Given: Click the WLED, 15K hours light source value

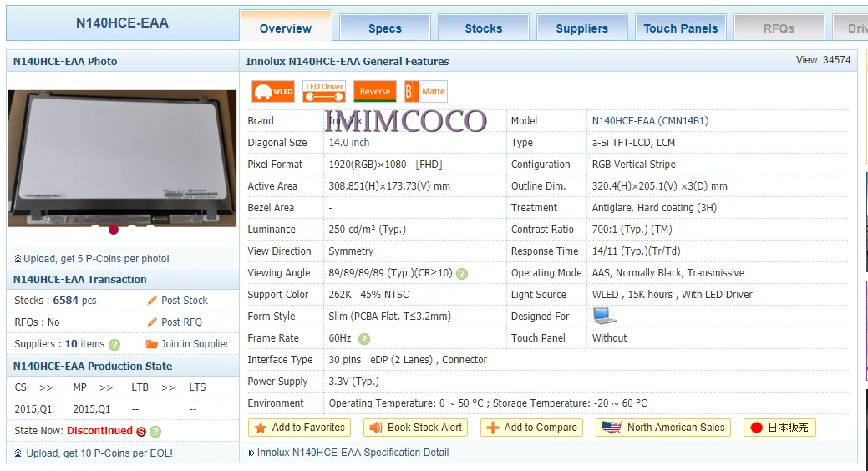Looking at the screenshot, I should (x=672, y=295).
